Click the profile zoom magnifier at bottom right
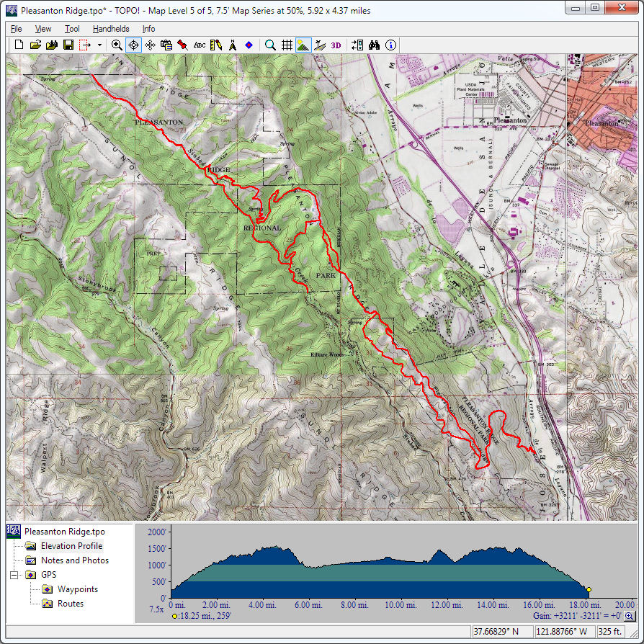 [629, 617]
